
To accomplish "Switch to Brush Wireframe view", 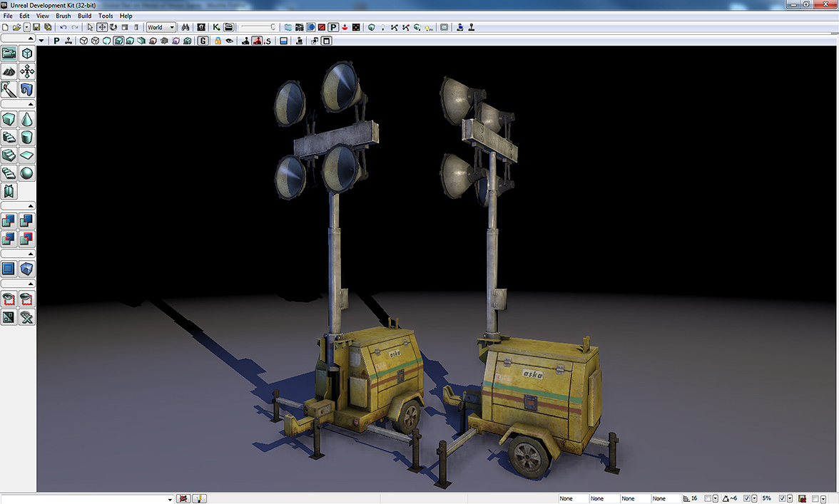I will point(83,41).
